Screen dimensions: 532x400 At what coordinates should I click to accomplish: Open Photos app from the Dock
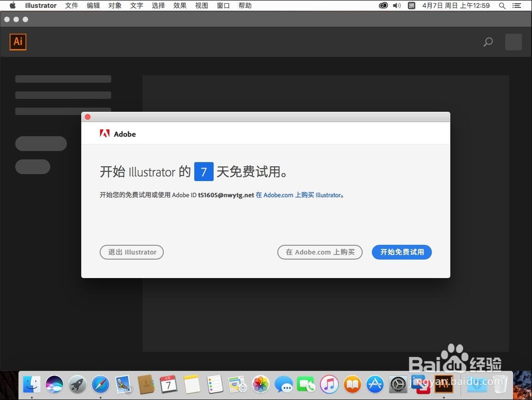[x=261, y=385]
